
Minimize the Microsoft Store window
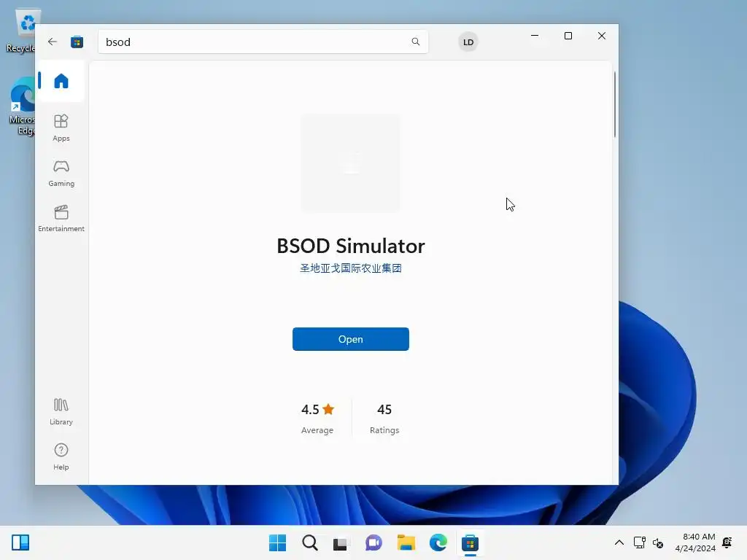(535, 36)
